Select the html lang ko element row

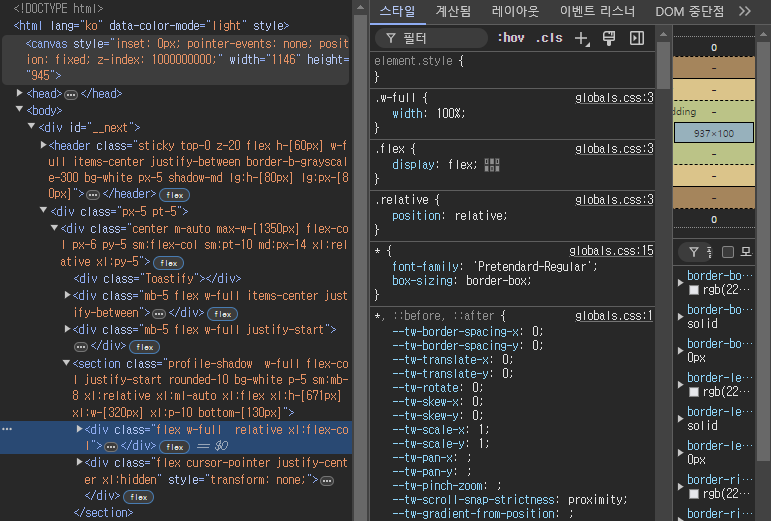(151, 25)
